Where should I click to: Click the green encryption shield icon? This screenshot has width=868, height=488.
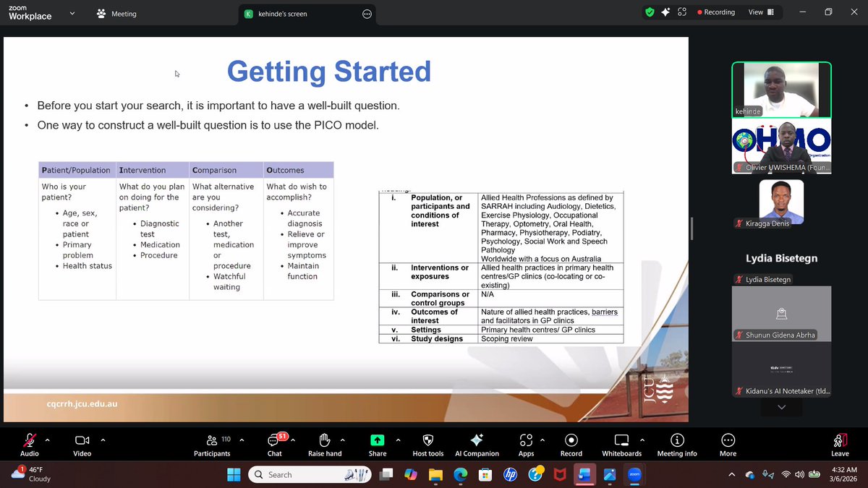[x=650, y=12]
